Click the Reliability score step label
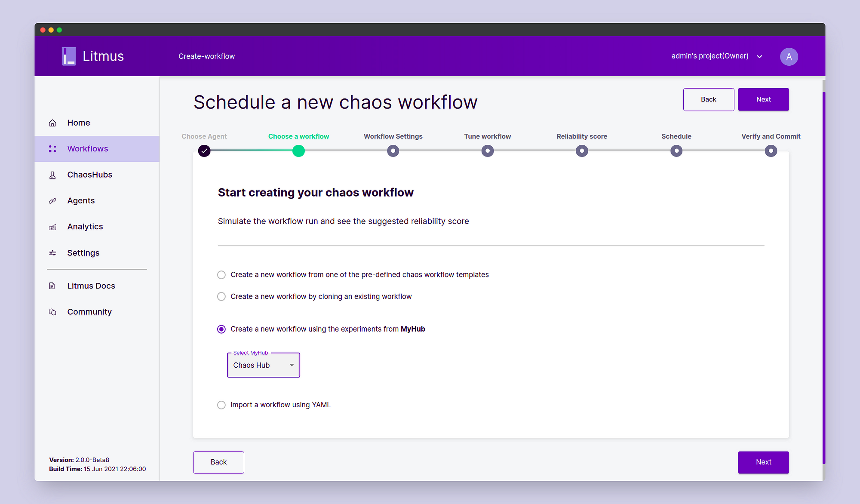This screenshot has height=504, width=860. point(582,136)
